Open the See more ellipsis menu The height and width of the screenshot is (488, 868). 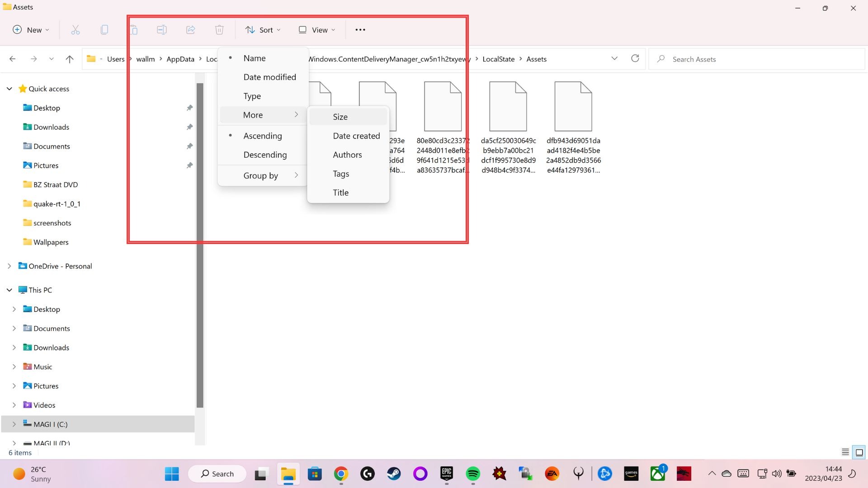pos(360,29)
